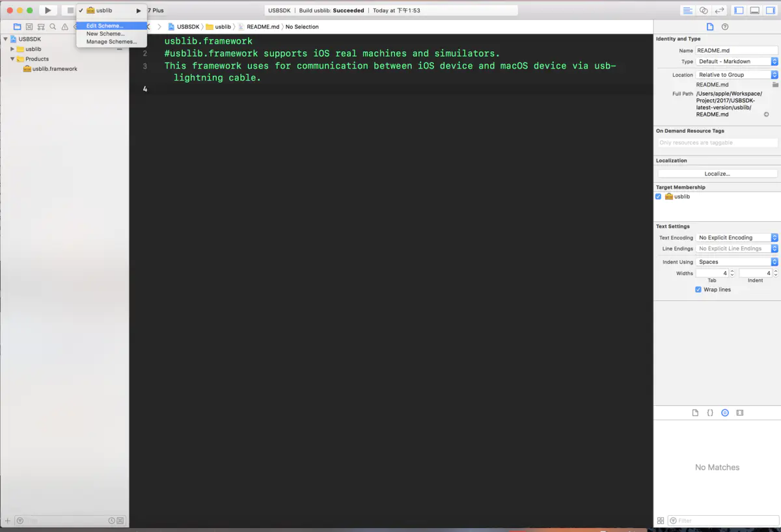This screenshot has height=532, width=781.
Task: Open the Text Encoding dropdown
Action: (x=737, y=237)
